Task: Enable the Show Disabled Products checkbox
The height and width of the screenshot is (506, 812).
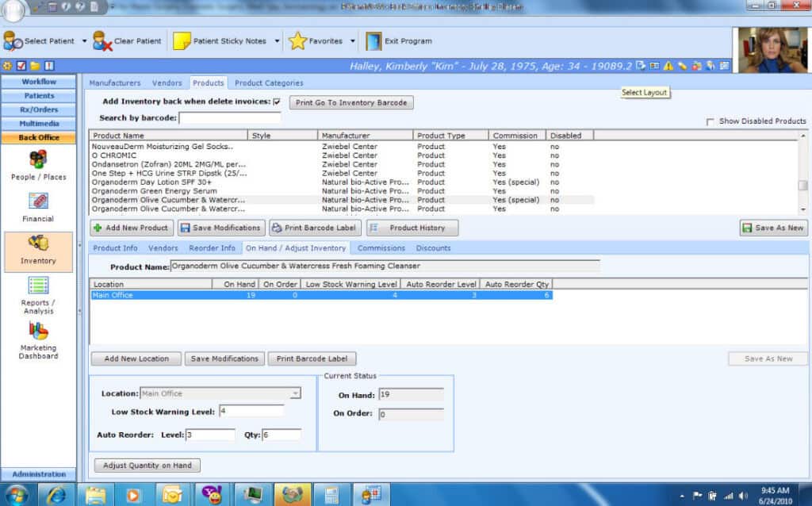Action: click(710, 121)
